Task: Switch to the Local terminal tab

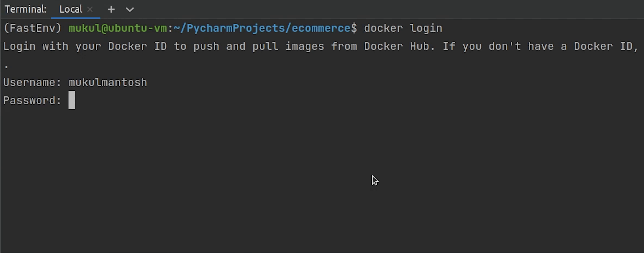Action: click(x=71, y=10)
